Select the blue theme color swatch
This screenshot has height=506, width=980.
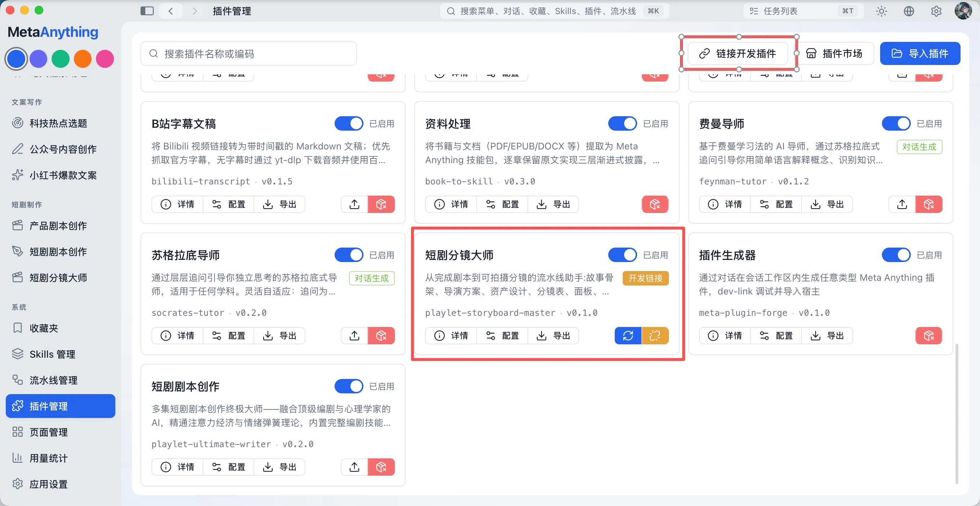point(16,58)
